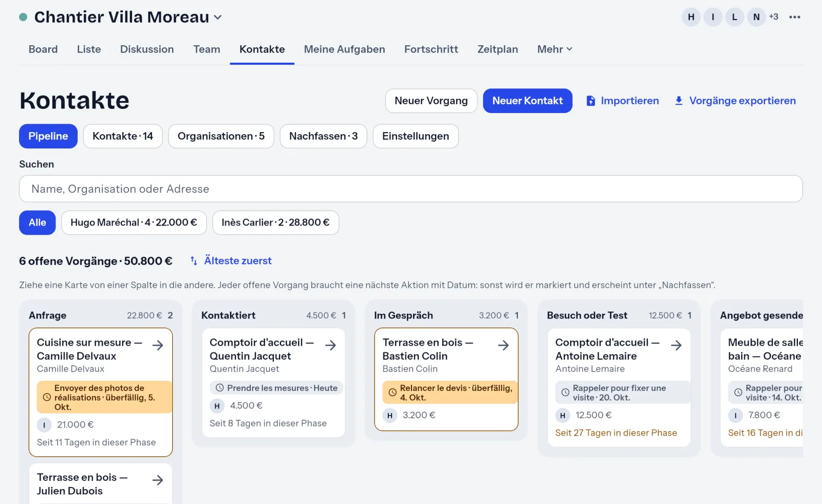Select the Kontakte · 14 pill

click(x=123, y=136)
